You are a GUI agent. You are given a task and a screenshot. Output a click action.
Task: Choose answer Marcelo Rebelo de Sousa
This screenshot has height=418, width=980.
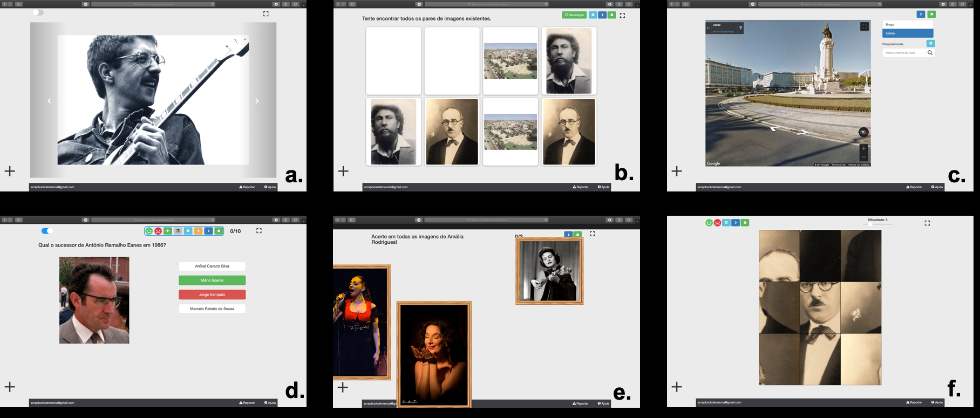pos(212,309)
